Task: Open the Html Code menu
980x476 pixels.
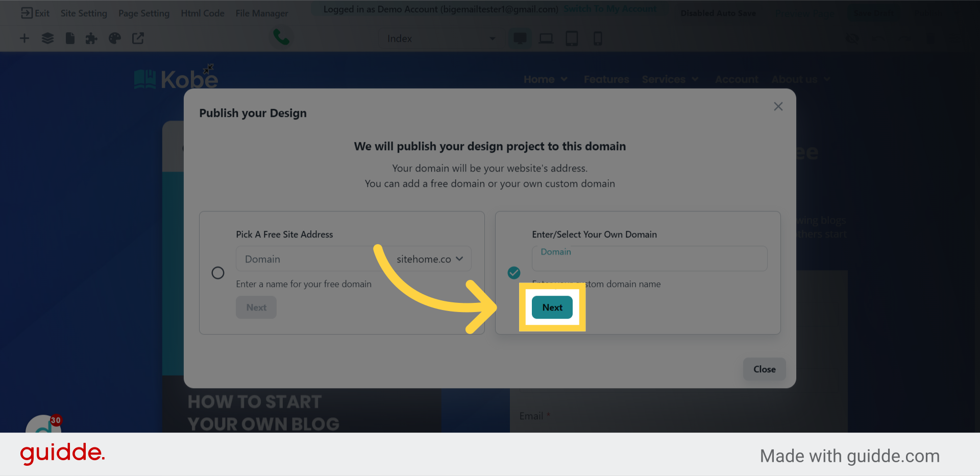Action: 203,13
